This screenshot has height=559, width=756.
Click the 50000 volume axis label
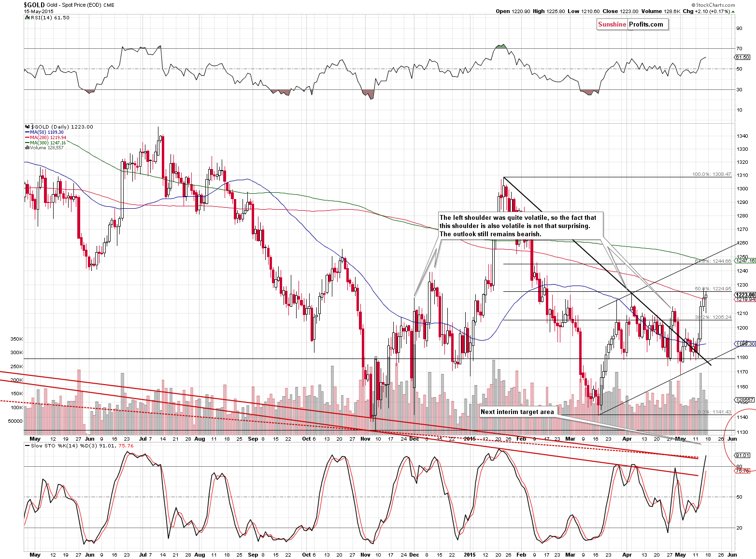pyautogui.click(x=15, y=421)
